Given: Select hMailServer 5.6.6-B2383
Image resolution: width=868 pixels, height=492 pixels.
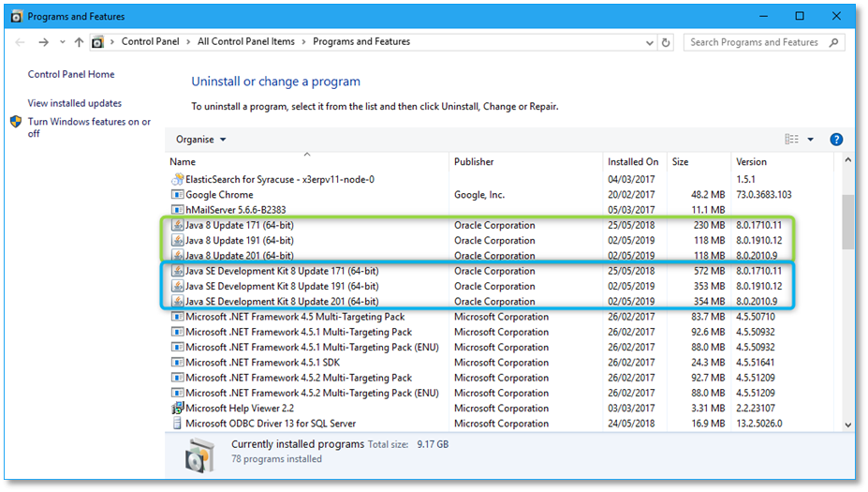Looking at the screenshot, I should [236, 210].
